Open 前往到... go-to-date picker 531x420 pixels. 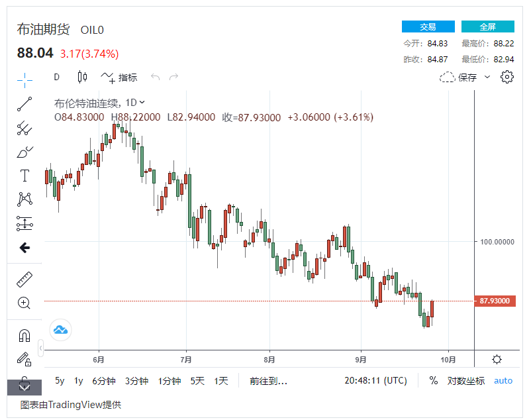268,380
